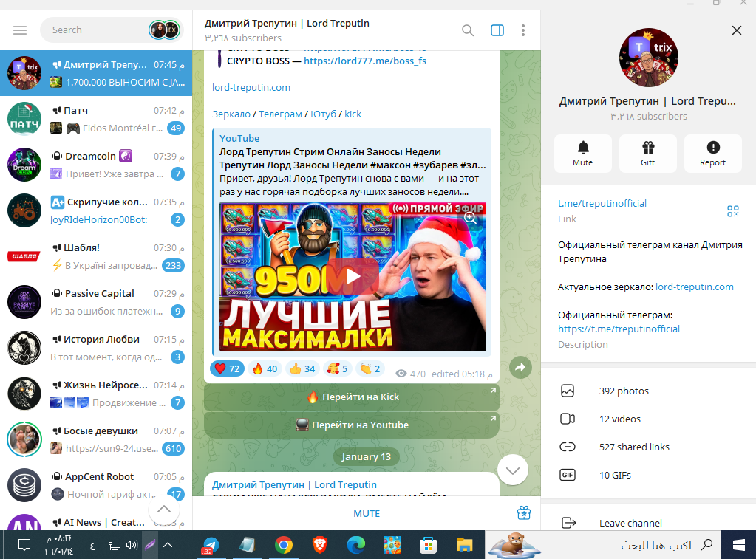Viewport: 756px width, 559px height.
Task: Open the Босые девушки channel
Action: coord(96,439)
